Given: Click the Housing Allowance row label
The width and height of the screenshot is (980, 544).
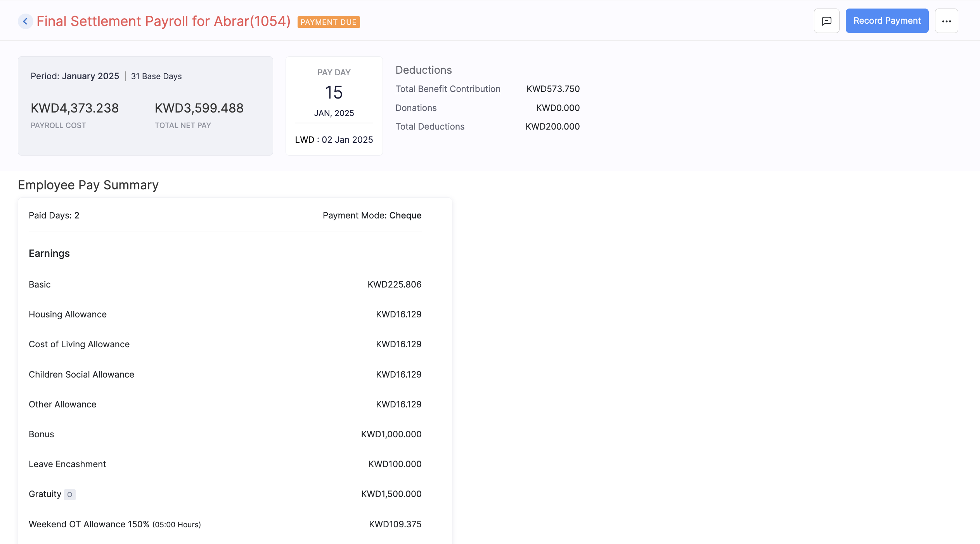Looking at the screenshot, I should [68, 314].
